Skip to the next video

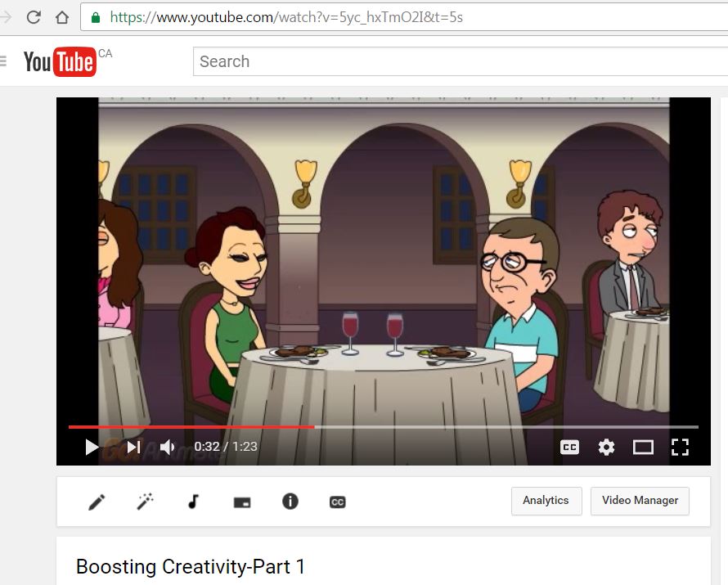[133, 447]
